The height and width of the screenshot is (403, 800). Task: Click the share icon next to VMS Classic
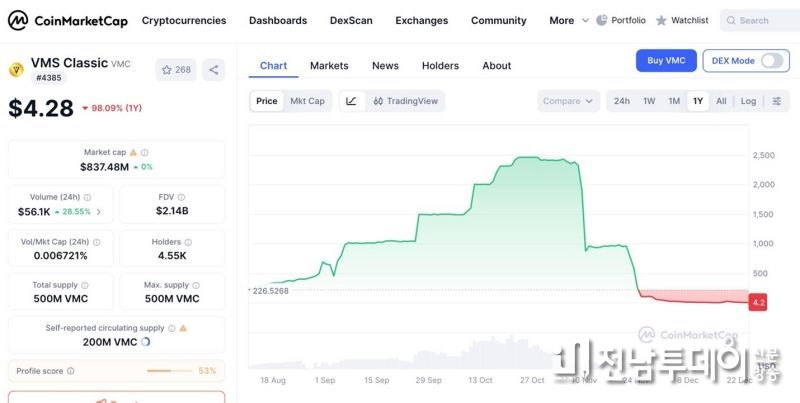point(213,70)
